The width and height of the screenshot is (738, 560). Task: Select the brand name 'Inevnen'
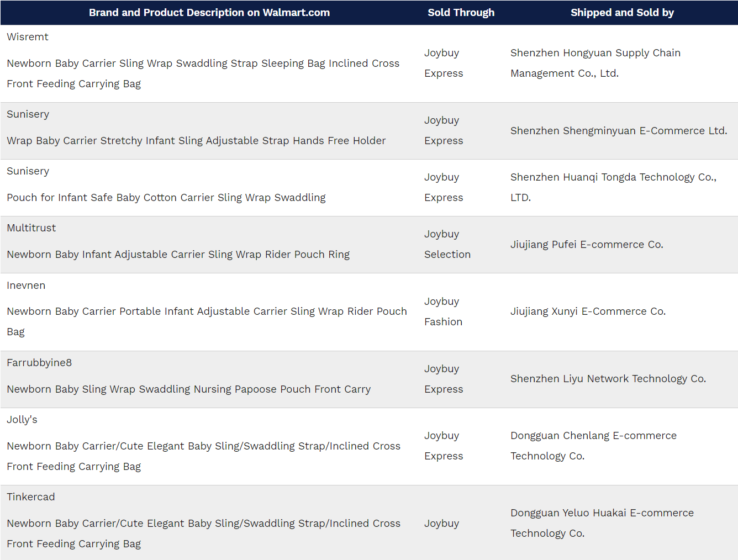(26, 286)
